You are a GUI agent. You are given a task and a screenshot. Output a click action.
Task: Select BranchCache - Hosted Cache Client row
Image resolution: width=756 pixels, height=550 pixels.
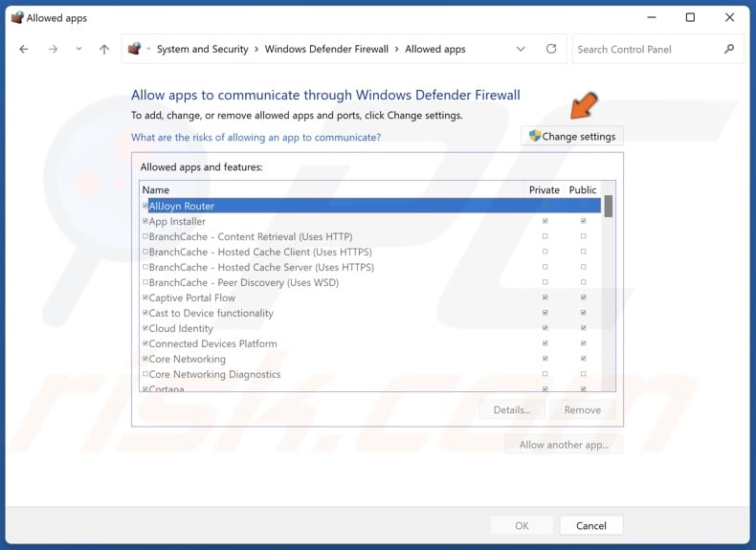point(370,253)
